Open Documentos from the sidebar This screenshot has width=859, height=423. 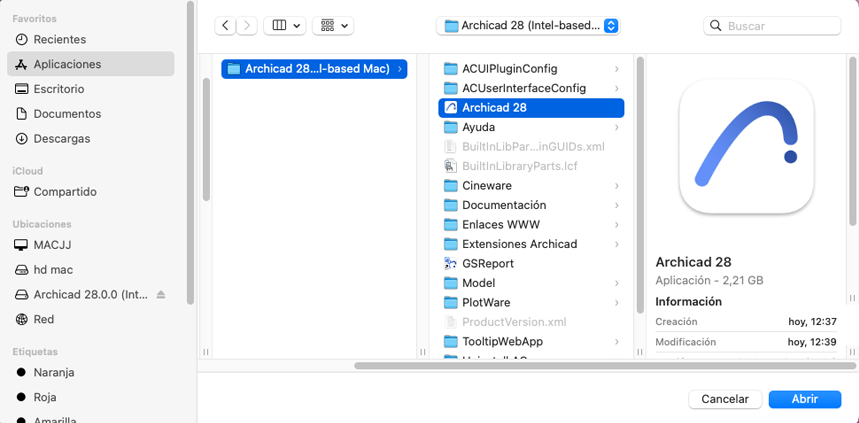tap(91, 114)
